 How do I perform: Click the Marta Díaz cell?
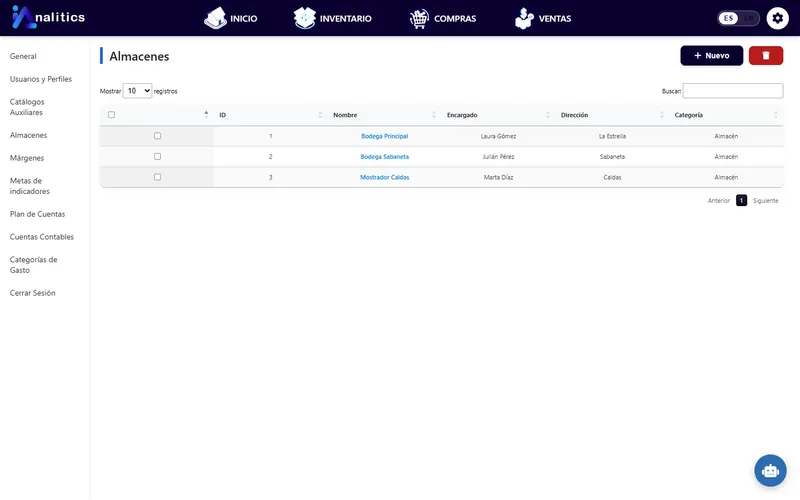[x=498, y=177]
